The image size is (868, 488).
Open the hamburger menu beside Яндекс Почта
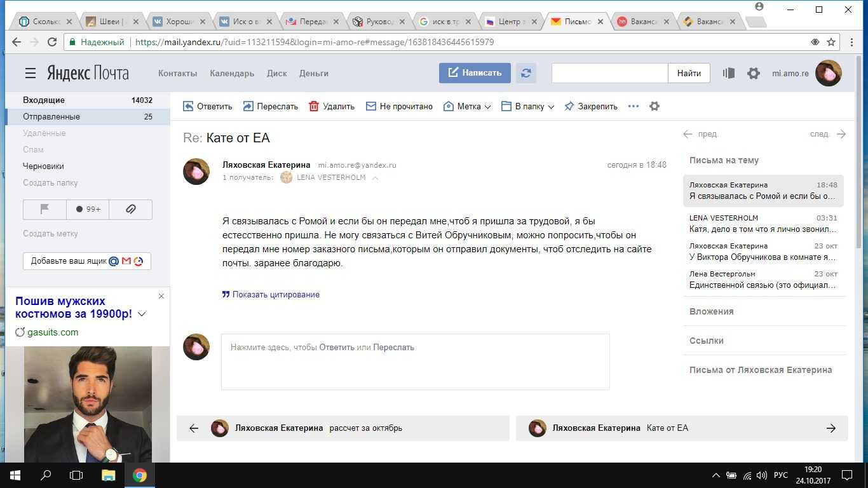(x=31, y=73)
